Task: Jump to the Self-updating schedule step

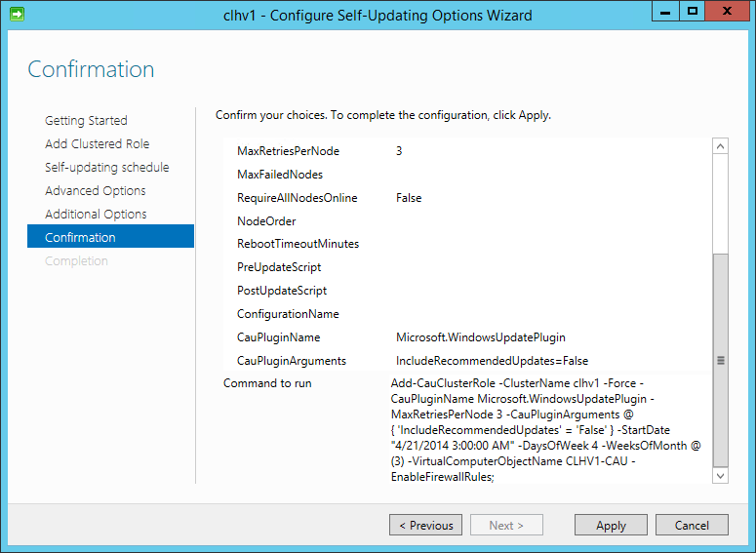Action: click(x=107, y=168)
